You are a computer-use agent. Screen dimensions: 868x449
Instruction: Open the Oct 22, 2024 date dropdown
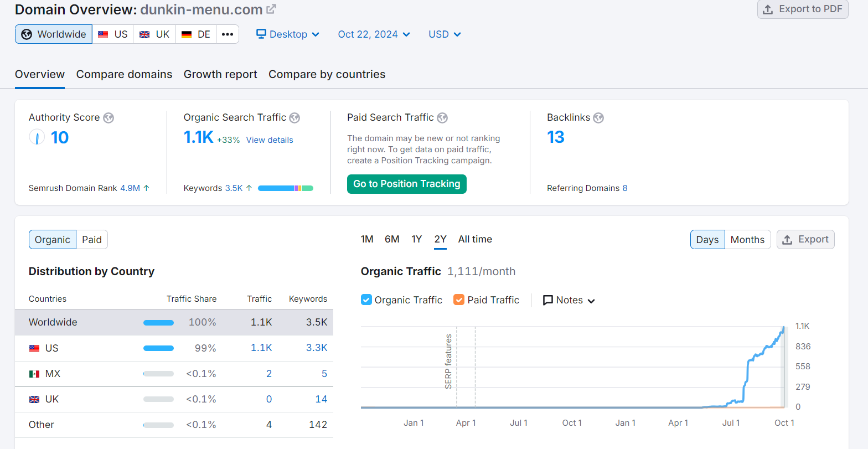pos(374,34)
